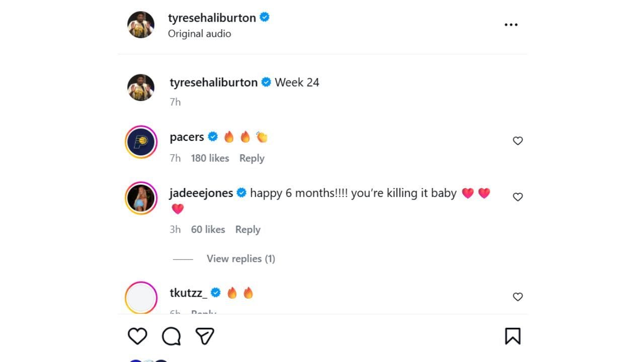
Task: Open the three-dot options menu
Action: (511, 24)
